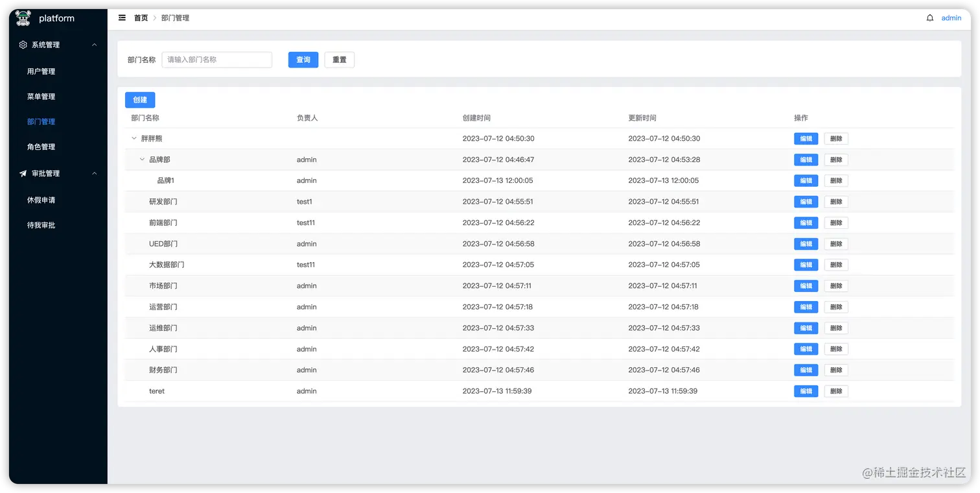Click the 查询 search button

pos(303,60)
